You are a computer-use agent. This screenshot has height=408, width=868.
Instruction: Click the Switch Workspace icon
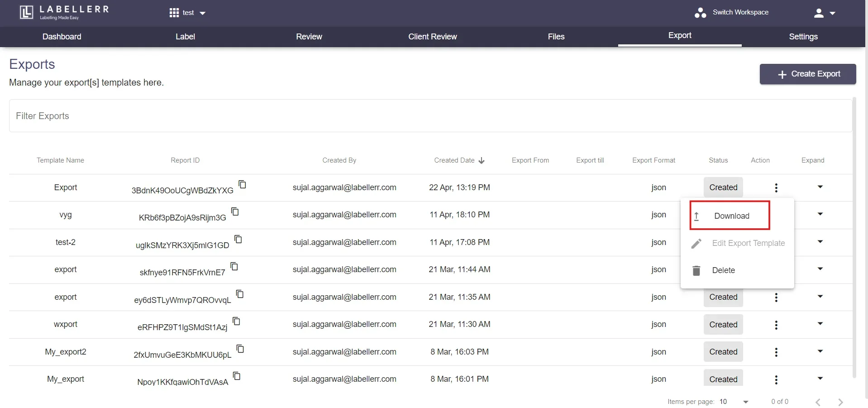click(x=700, y=13)
